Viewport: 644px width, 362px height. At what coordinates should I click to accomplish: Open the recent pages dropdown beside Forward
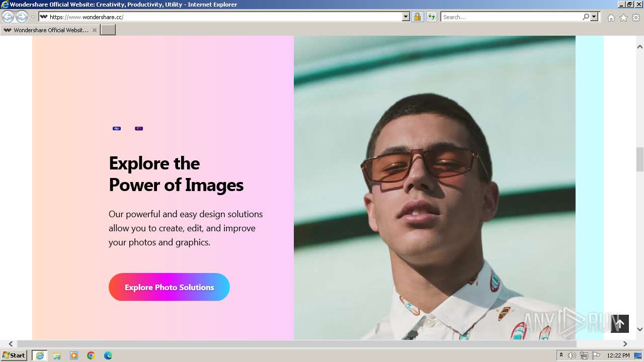[x=33, y=17]
